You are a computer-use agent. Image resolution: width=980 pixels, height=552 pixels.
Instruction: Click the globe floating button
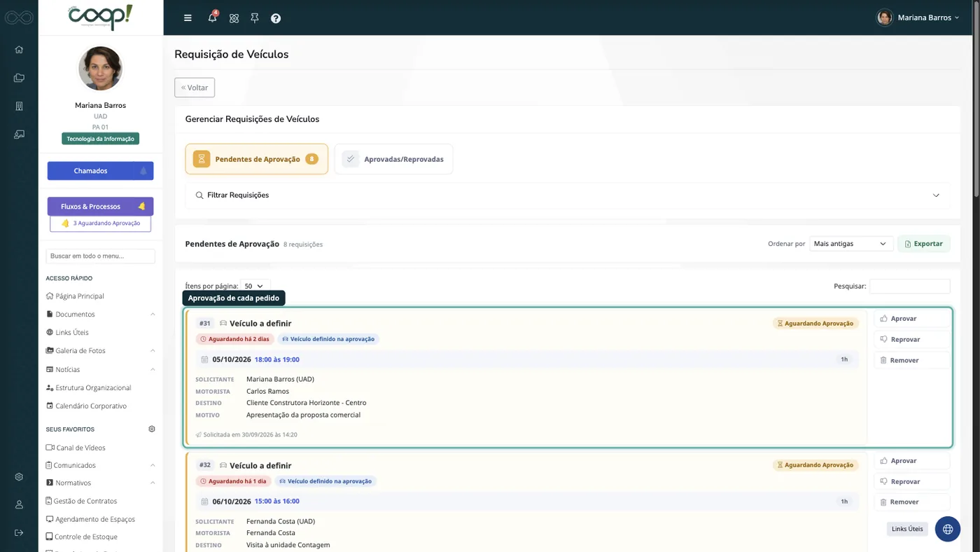[x=948, y=529]
